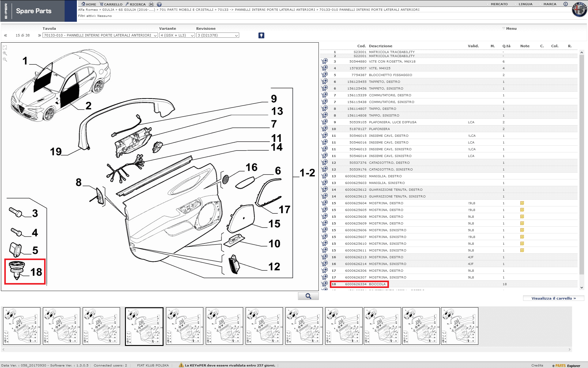Follow the 701 PARTI MOBILI E CRISTALLI breadcrumb

(187, 10)
